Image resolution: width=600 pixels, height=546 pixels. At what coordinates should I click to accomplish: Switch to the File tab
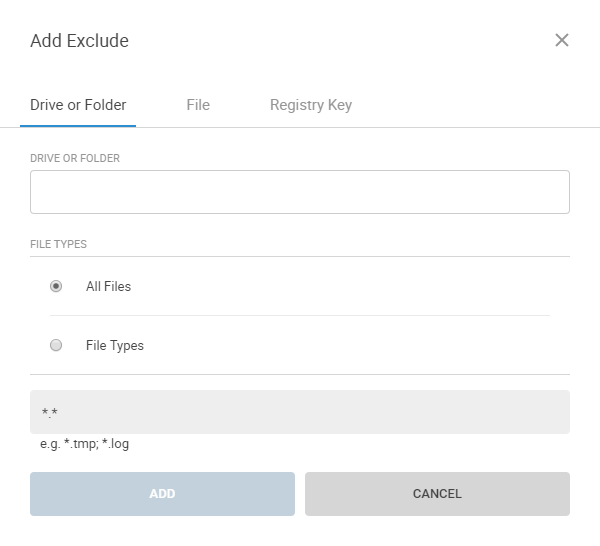(198, 105)
